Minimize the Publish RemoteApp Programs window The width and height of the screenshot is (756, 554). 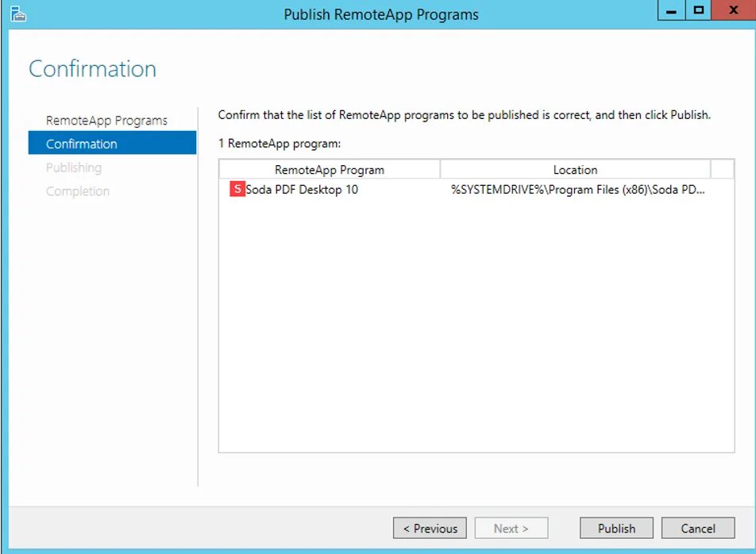pyautogui.click(x=671, y=10)
